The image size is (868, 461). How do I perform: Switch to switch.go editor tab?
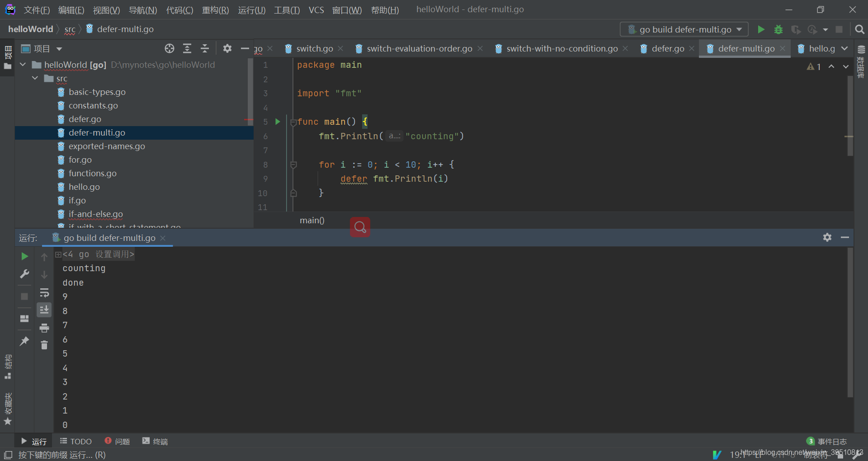tap(314, 48)
